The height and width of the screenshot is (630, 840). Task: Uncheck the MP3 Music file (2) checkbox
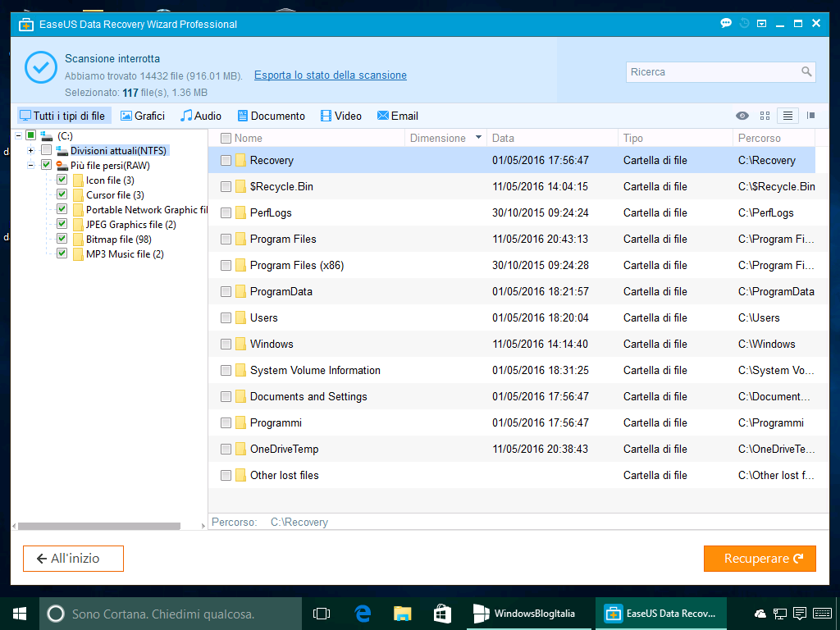coord(62,253)
